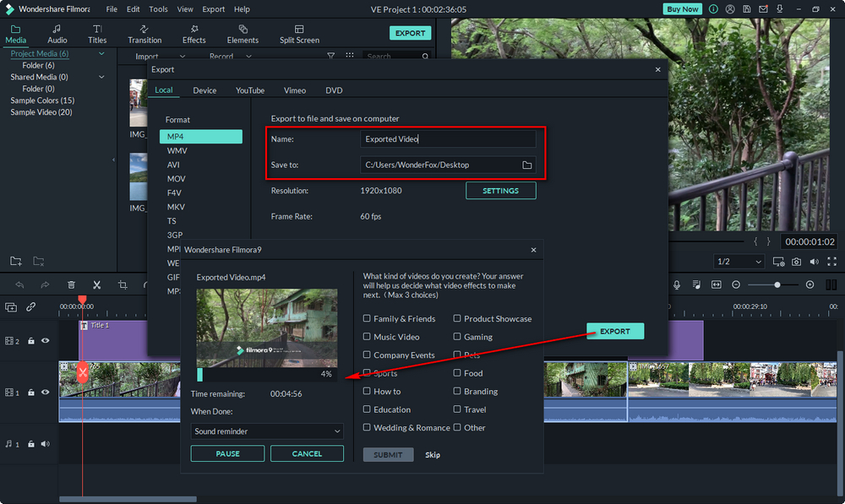Open the Export menu in menu bar

(214, 9)
